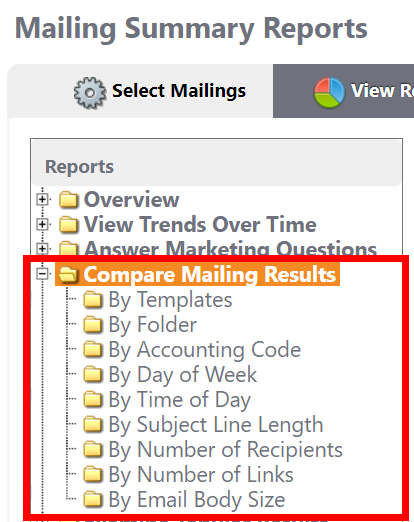Screen dimensions: 414x522
Task: Choose By Accounting Code report
Action: click(205, 350)
